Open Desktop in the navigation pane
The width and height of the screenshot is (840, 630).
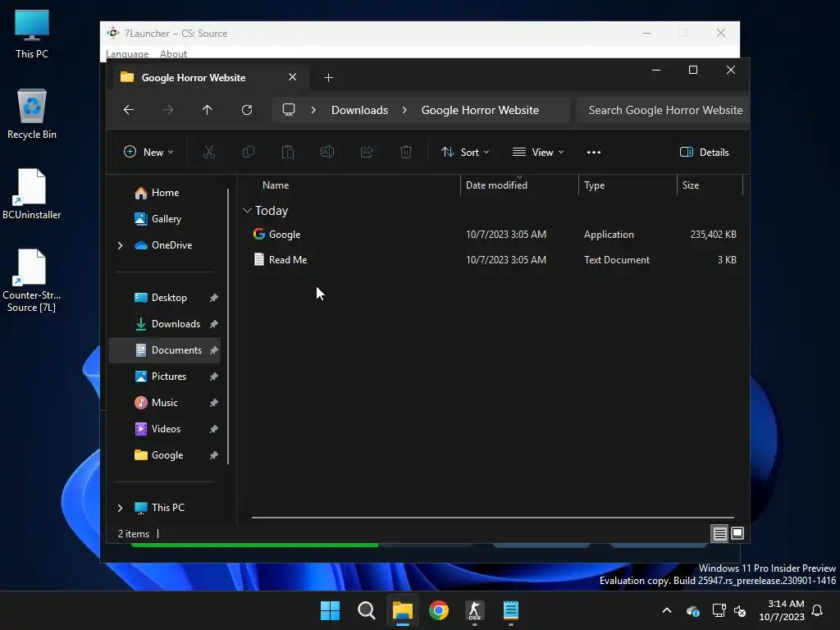pos(167,298)
